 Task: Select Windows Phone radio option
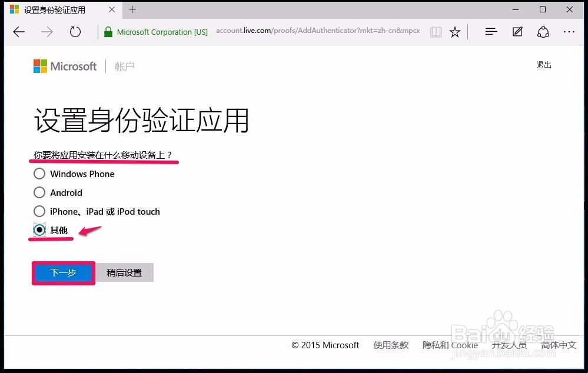click(39, 174)
